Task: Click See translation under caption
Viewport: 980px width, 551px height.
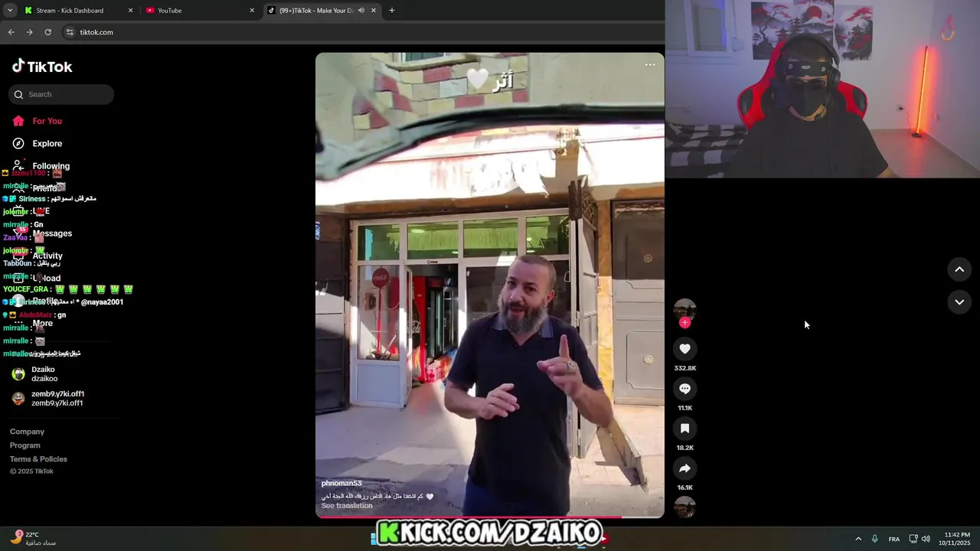Action: (347, 506)
